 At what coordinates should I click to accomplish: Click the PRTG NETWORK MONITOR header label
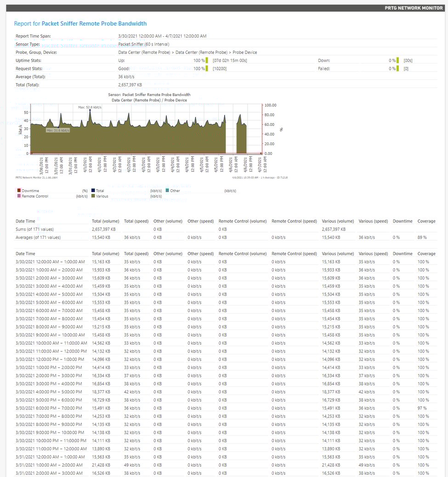[413, 8]
